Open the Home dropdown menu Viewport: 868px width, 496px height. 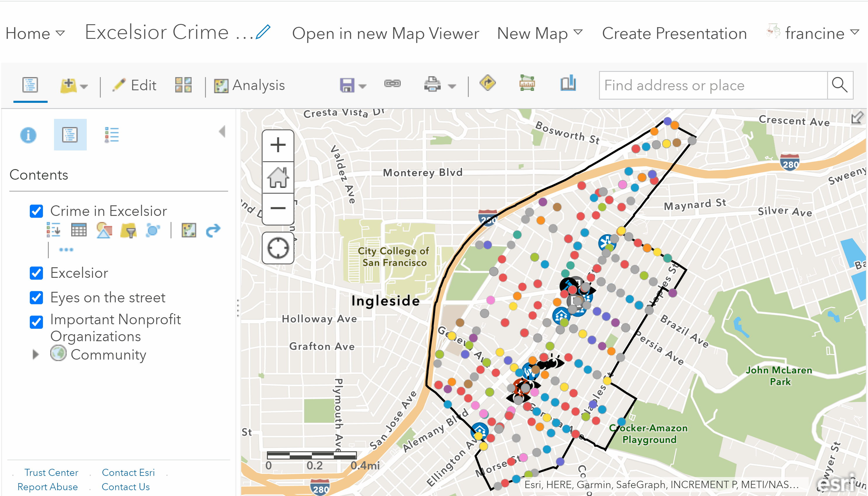click(35, 33)
